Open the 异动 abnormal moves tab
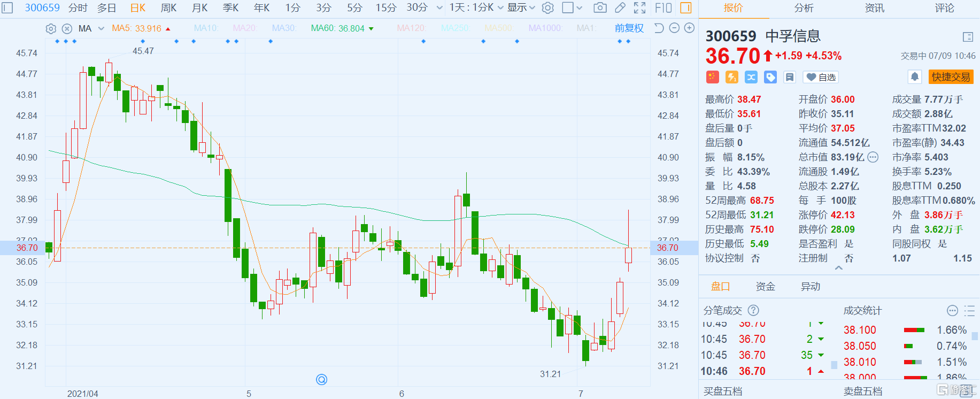Viewport: 980px width, 399px height. [x=810, y=287]
